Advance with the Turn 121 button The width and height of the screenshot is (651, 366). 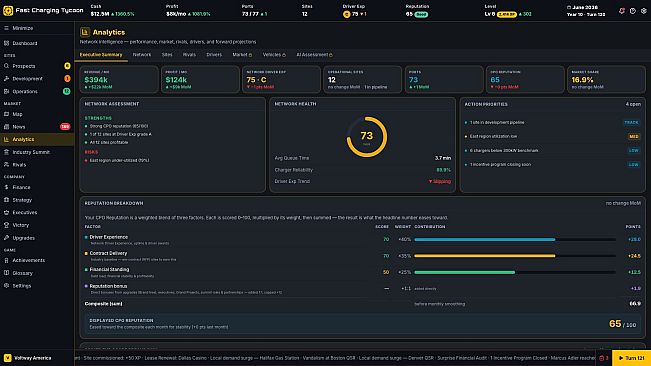[631, 358]
